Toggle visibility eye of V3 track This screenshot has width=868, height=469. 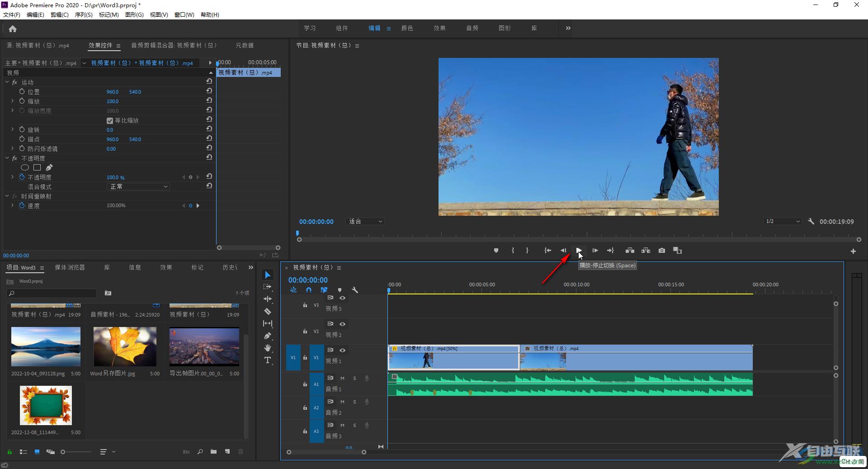click(x=342, y=298)
